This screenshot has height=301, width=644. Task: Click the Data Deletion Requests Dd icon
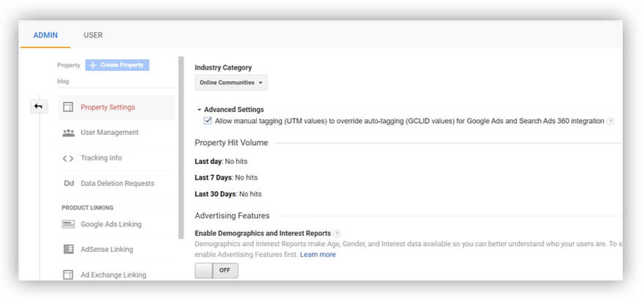[68, 184]
